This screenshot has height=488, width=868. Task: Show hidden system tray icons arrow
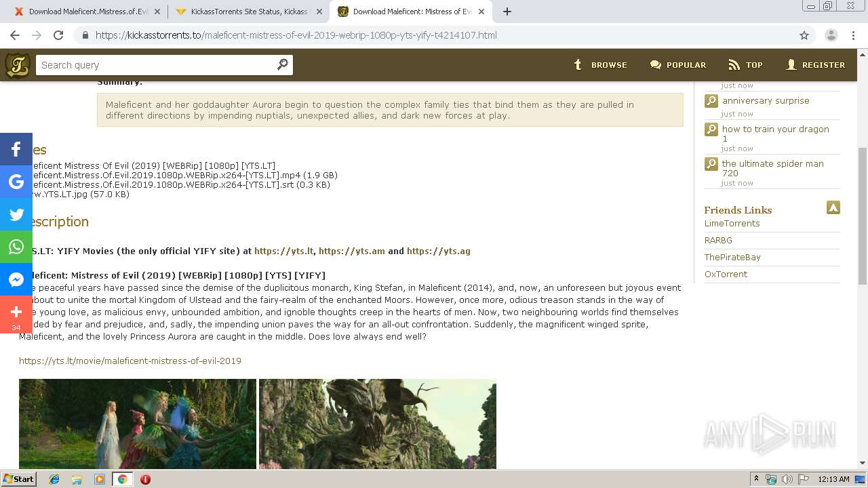click(x=756, y=479)
